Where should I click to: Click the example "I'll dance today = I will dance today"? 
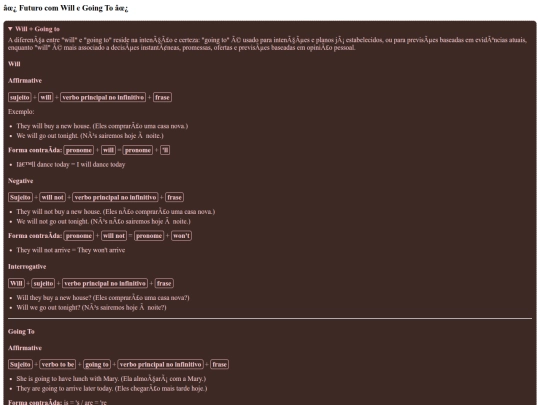pyautogui.click(x=71, y=165)
